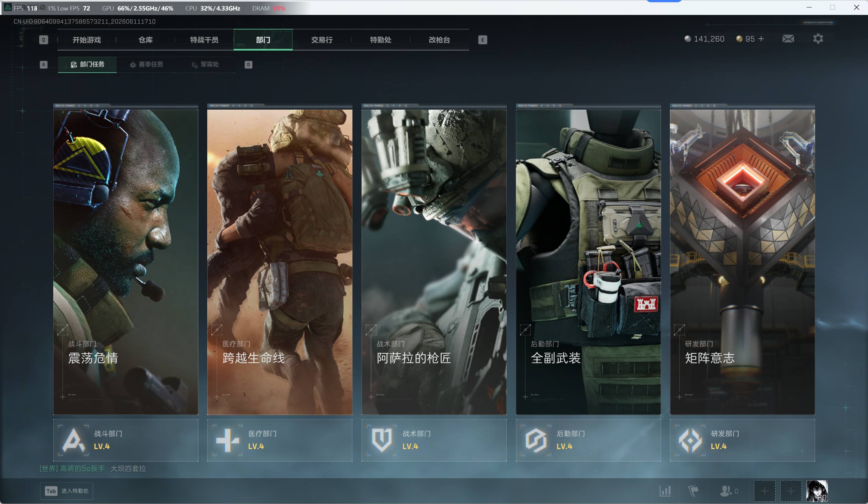Open the statistics bar chart icon

[665, 490]
